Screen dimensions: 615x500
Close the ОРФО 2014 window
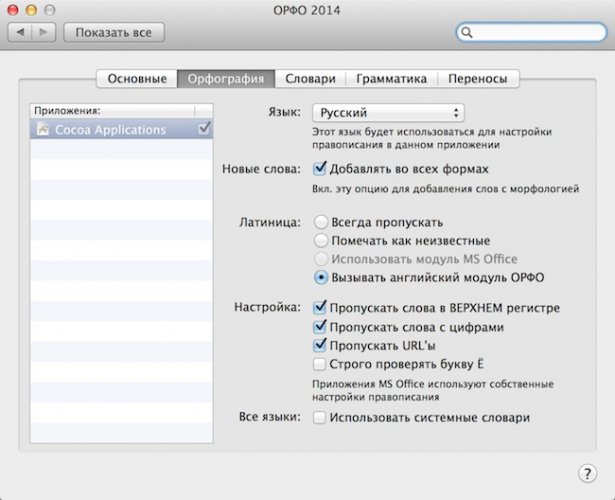coord(13,10)
